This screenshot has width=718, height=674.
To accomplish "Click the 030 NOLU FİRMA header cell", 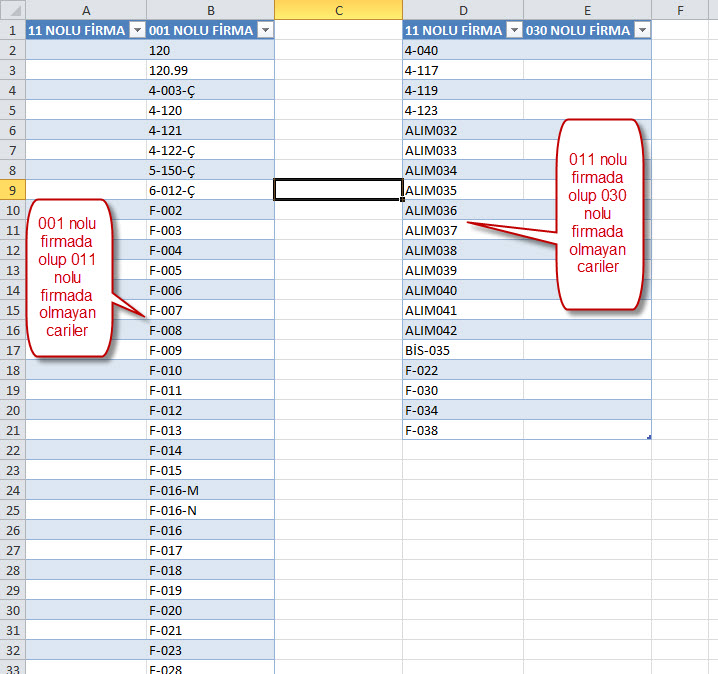I will pyautogui.click(x=587, y=30).
